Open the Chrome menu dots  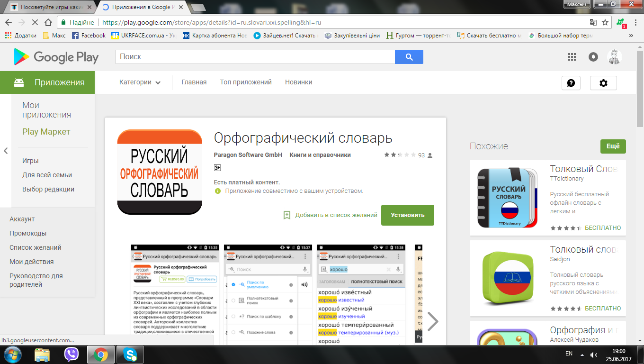click(636, 22)
